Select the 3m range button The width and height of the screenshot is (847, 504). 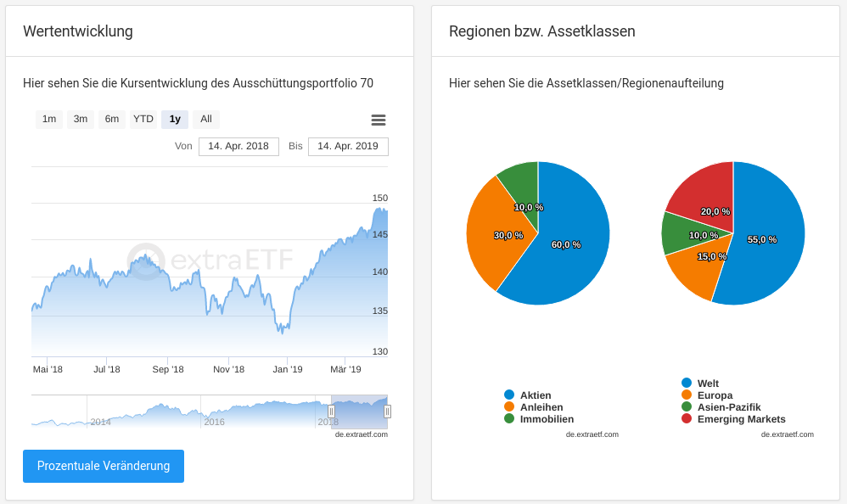(x=81, y=120)
